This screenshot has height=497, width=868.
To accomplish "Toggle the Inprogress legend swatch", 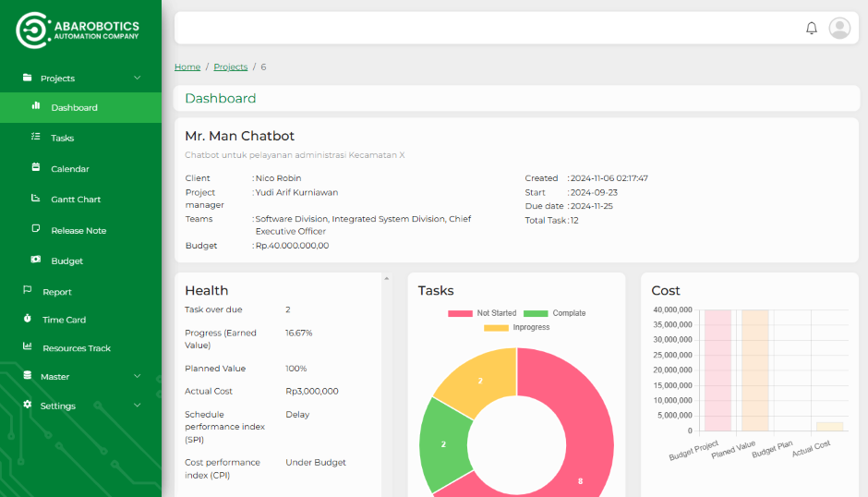I will pyautogui.click(x=496, y=327).
